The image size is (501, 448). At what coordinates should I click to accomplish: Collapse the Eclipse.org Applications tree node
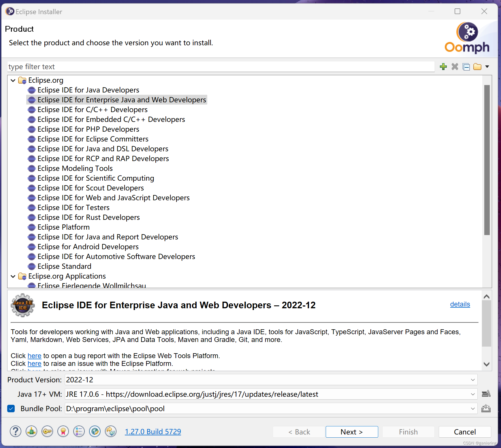pos(13,276)
